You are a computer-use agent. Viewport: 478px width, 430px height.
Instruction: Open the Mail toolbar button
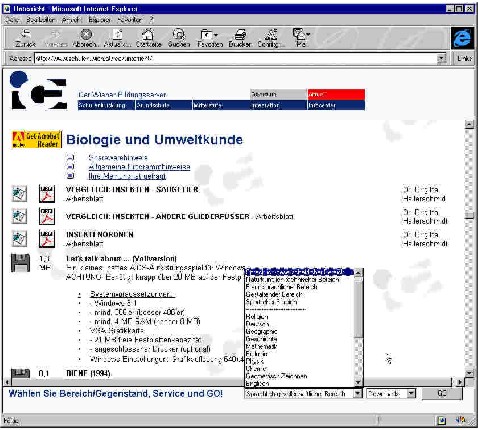[300, 38]
